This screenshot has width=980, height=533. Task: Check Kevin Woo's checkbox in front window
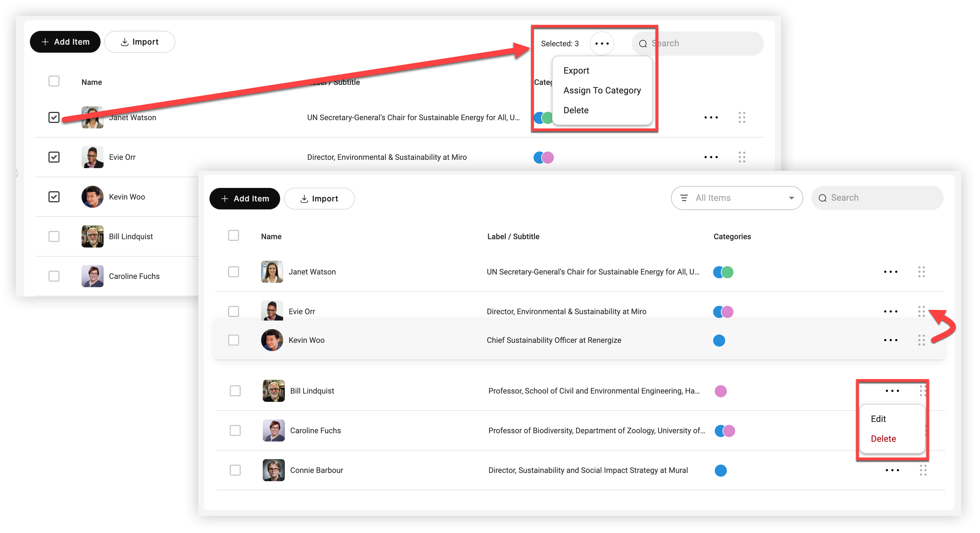click(234, 340)
